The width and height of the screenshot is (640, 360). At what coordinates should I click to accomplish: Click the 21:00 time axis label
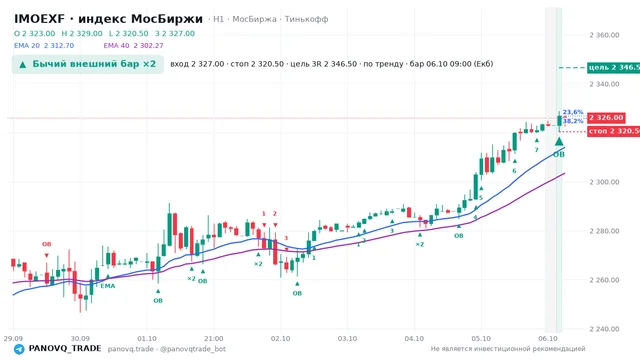[x=213, y=339]
